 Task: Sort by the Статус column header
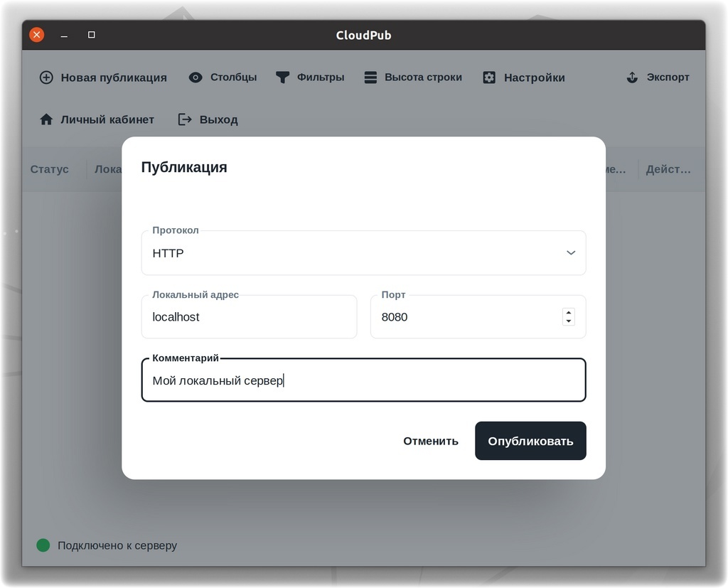[x=50, y=169]
